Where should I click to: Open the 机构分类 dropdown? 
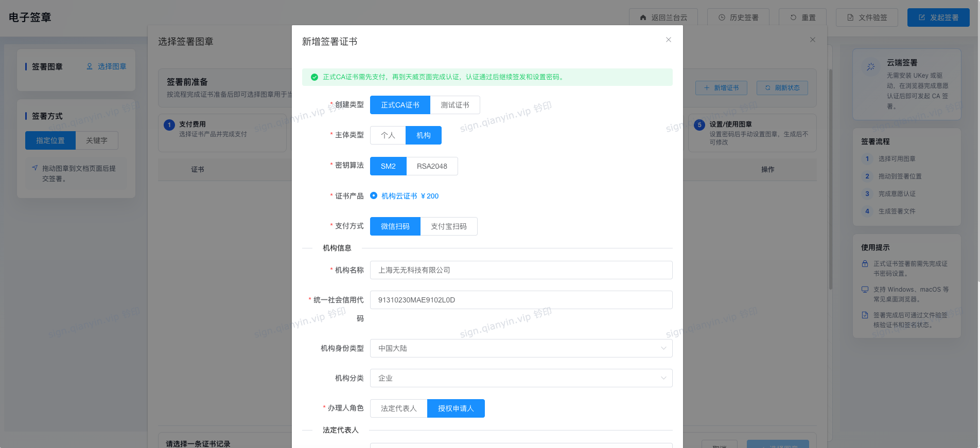coord(521,378)
